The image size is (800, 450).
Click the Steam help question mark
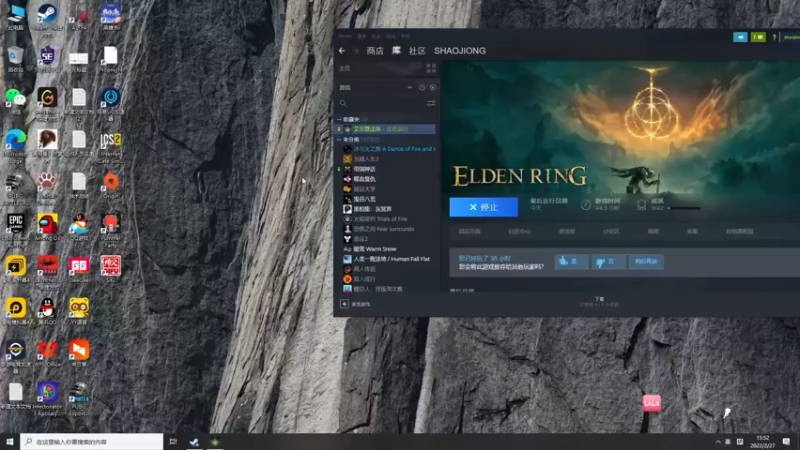click(774, 37)
